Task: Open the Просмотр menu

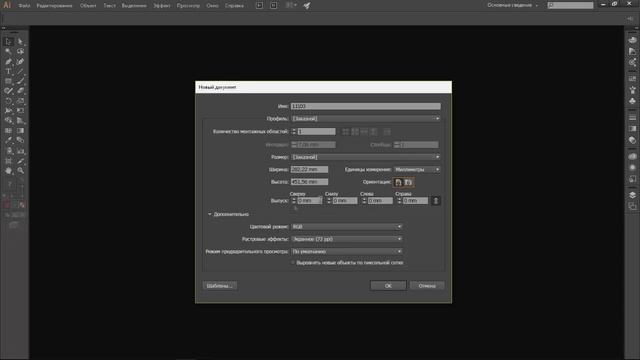Action: coord(188,6)
